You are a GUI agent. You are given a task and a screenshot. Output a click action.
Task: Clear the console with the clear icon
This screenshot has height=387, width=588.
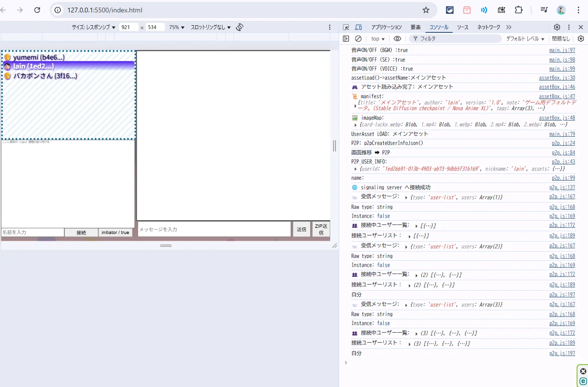pos(358,39)
